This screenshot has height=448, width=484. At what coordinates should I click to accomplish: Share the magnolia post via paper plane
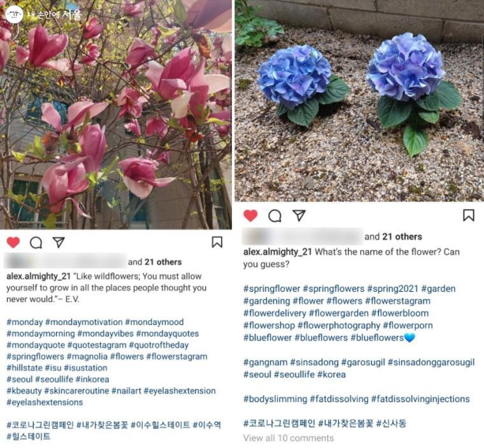(x=59, y=242)
